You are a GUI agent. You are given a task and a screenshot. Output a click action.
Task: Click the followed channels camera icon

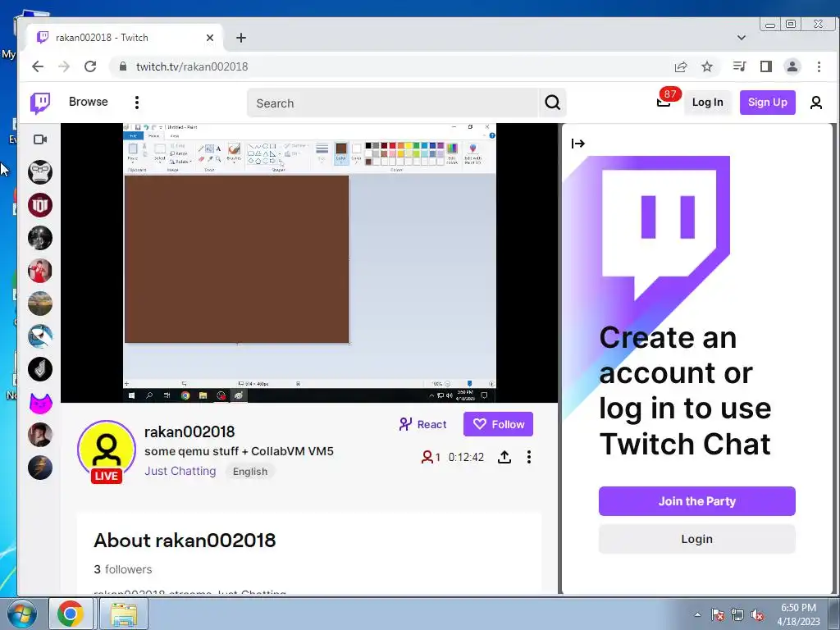(40, 139)
